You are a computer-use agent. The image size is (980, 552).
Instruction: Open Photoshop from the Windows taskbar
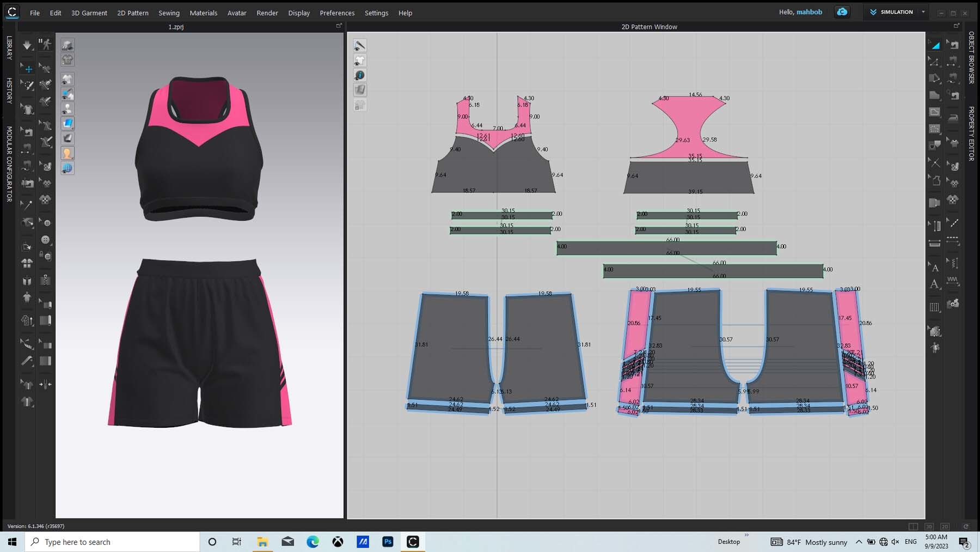pyautogui.click(x=388, y=542)
